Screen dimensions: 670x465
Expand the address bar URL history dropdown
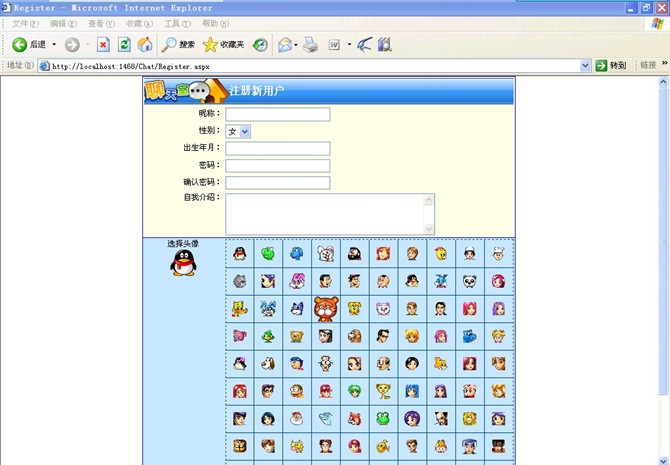click(585, 66)
